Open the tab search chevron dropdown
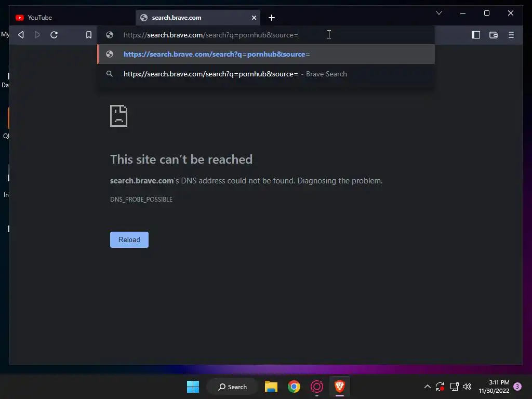Image resolution: width=532 pixels, height=399 pixels. point(438,13)
